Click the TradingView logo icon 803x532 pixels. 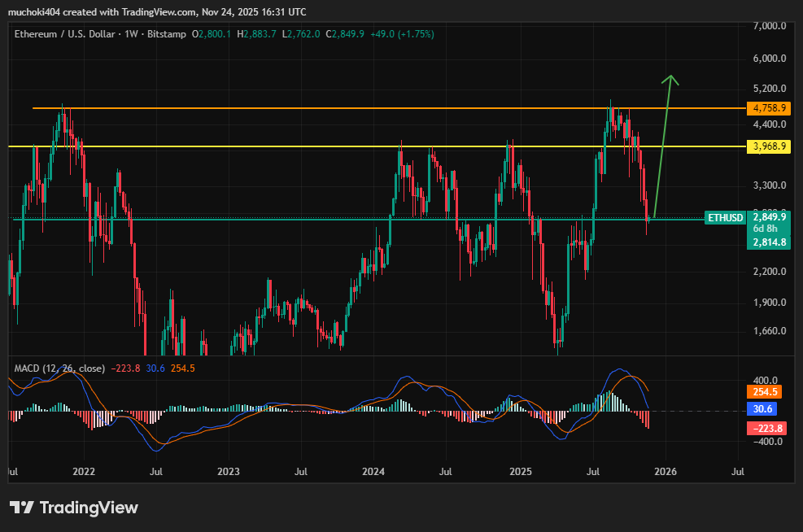[x=23, y=508]
